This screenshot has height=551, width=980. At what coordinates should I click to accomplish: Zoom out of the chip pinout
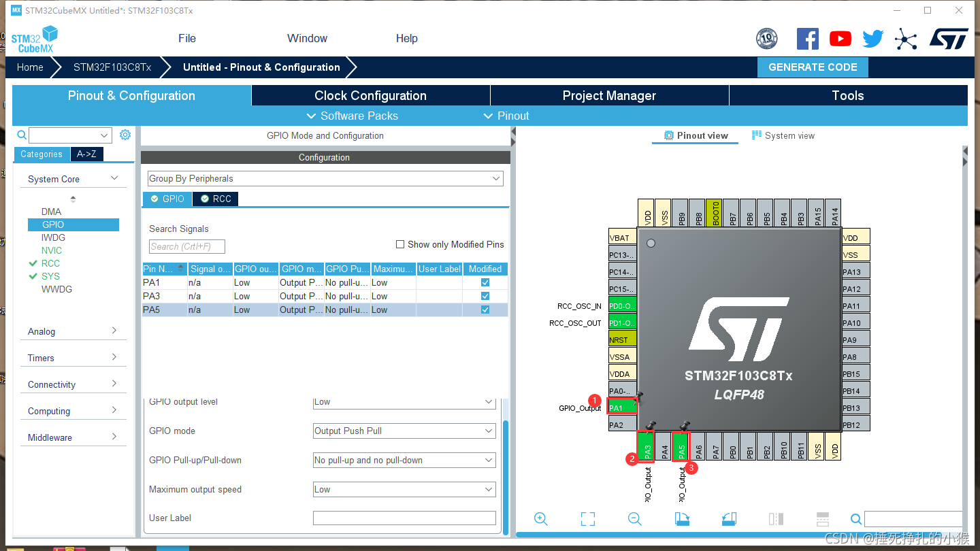click(635, 519)
